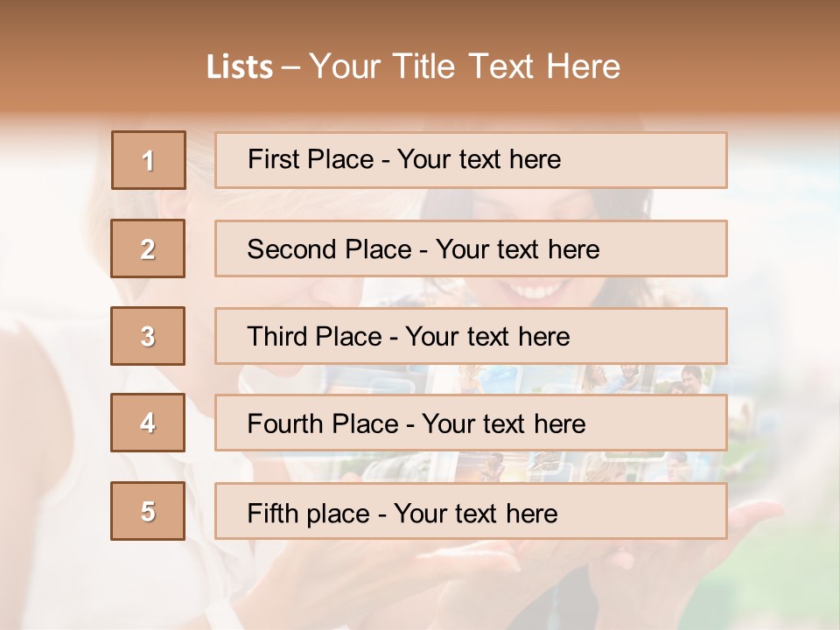840x630 pixels.
Task: Click the 'Fourth Place - Your text here' box
Action: [471, 423]
